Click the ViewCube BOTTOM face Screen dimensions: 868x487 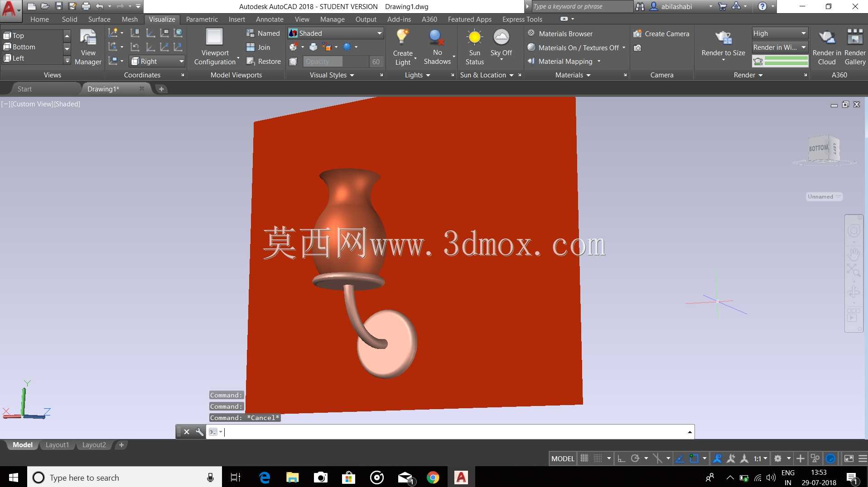pos(818,148)
